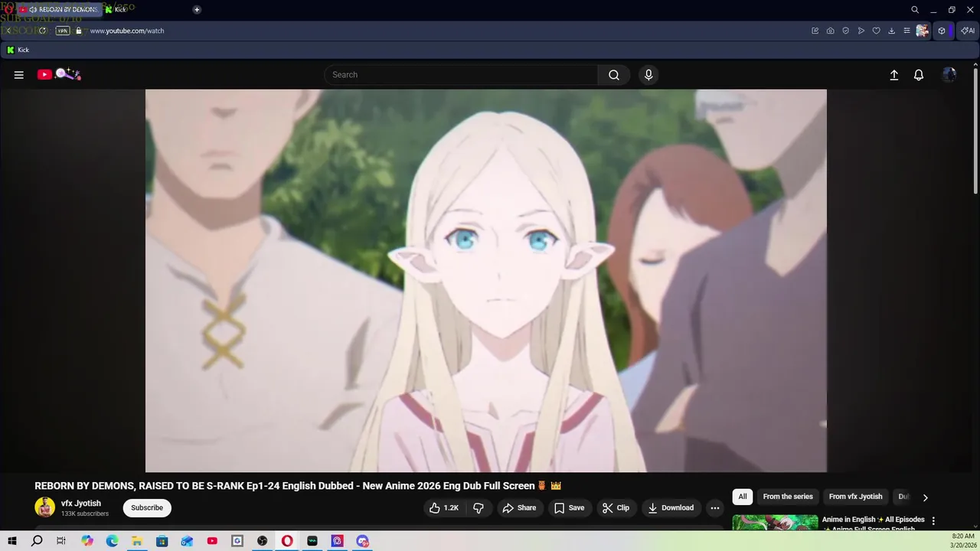Image resolution: width=980 pixels, height=551 pixels.
Task: Open a new browser tab with plus
Action: (x=197, y=9)
